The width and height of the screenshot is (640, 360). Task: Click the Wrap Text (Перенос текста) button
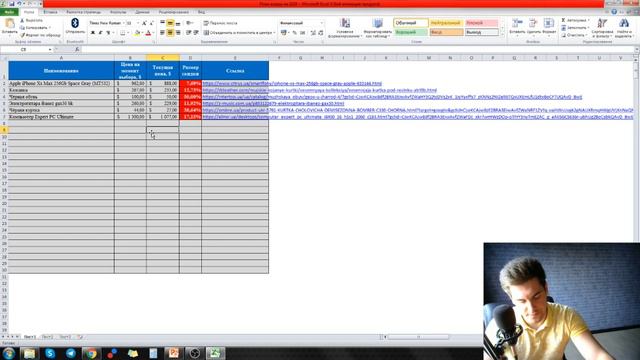coord(220,23)
